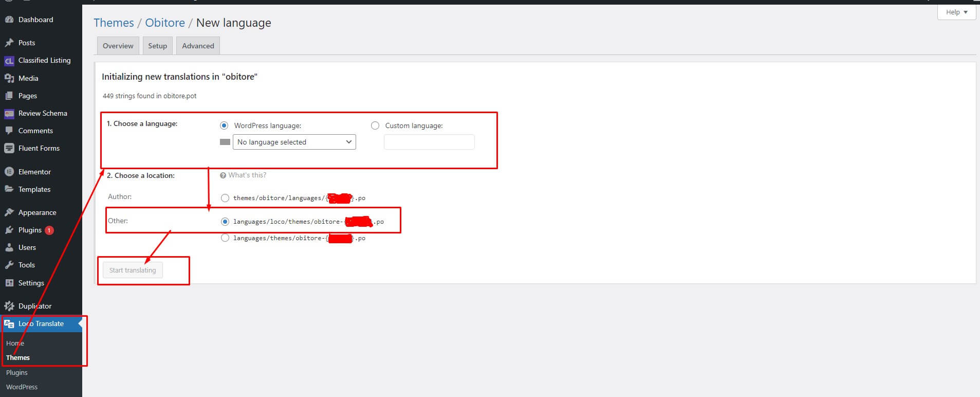Click the Elementor circle icon

point(9,172)
